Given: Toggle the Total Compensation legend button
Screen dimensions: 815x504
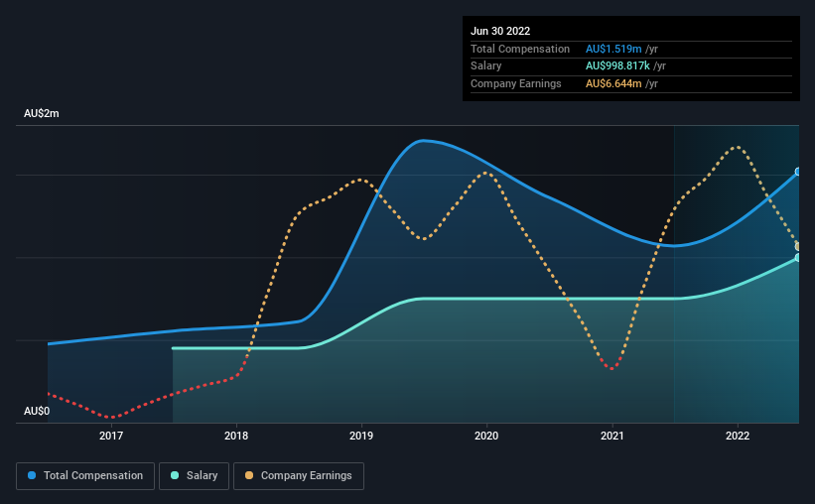Looking at the screenshot, I should click(x=85, y=476).
